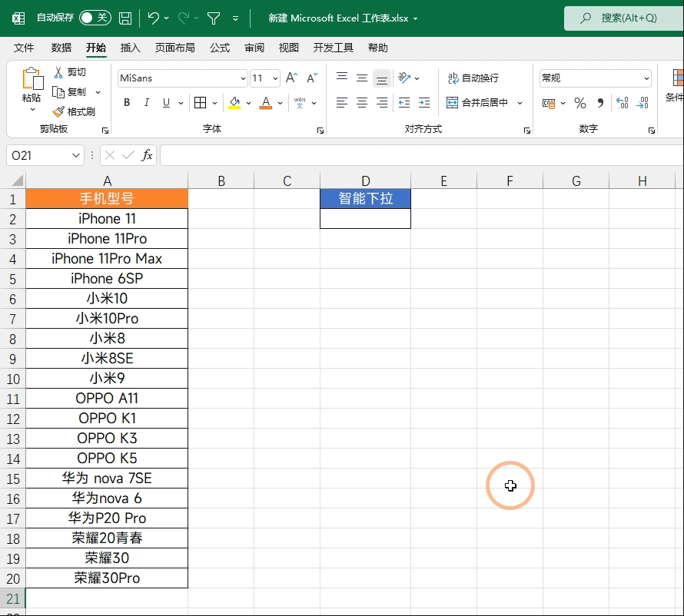
Task: Select empty cell D2 under 智能下拉
Action: (365, 219)
